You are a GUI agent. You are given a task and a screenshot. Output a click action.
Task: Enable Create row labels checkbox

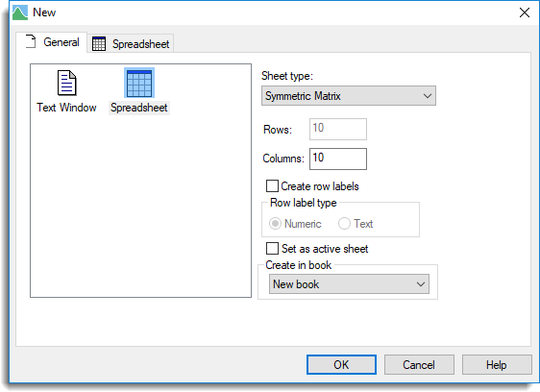click(272, 186)
